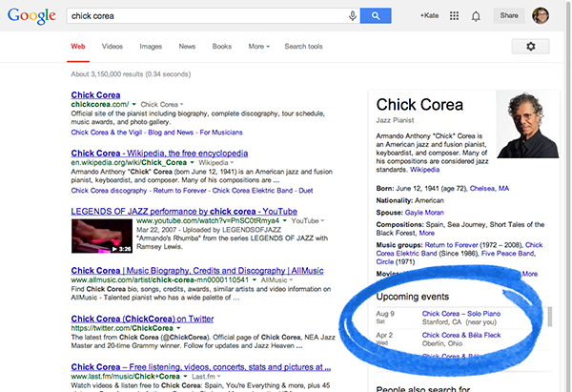Open the Circle music group link
Screen dimensions: 572x392
point(385,261)
